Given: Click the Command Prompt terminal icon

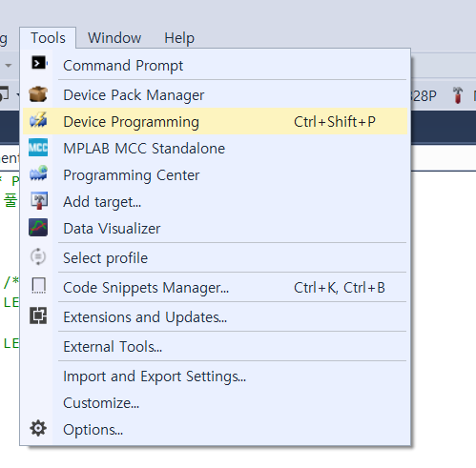Looking at the screenshot, I should pos(39,63).
